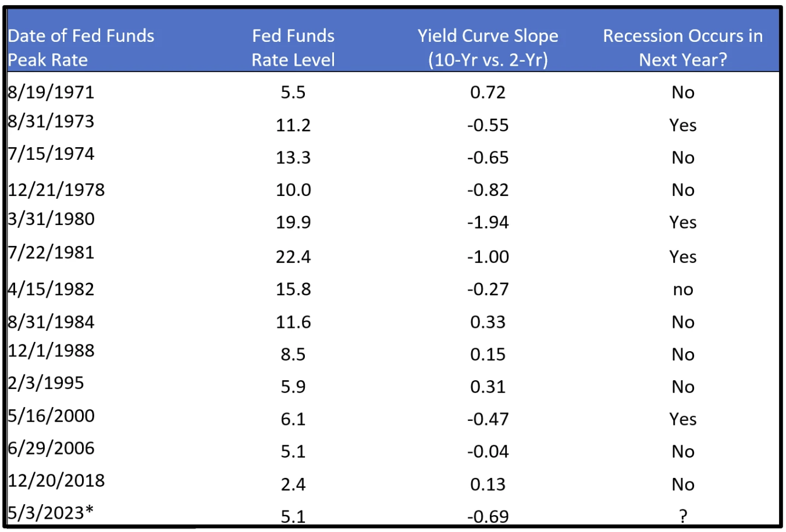Select the -1.94 yield curve slope cell

pyautogui.click(x=488, y=222)
